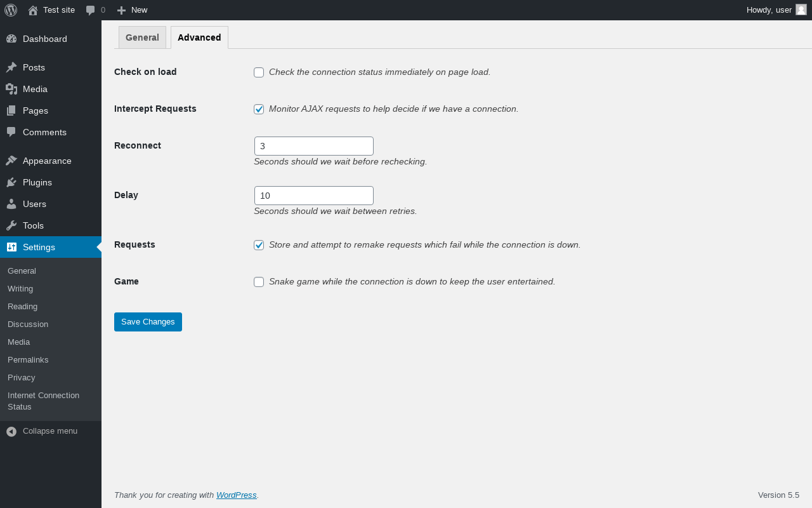
Task: Enable the Check on load checkbox
Action: pos(259,72)
